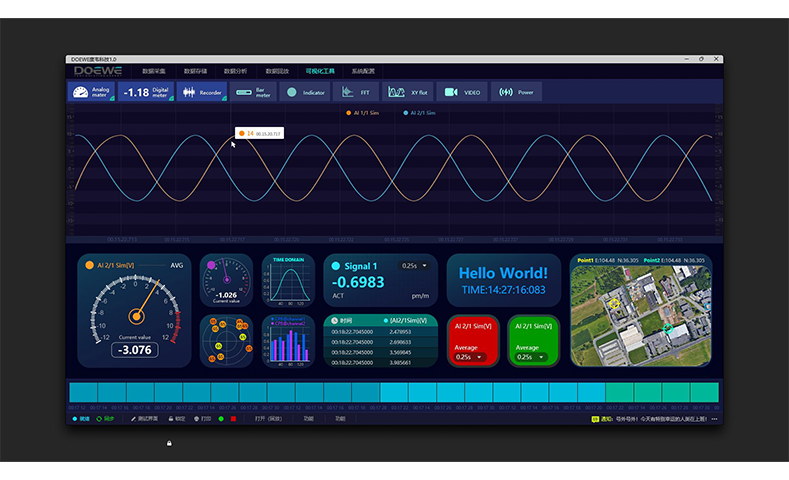
Task: Open the 数据分析 tab
Action: pyautogui.click(x=235, y=71)
